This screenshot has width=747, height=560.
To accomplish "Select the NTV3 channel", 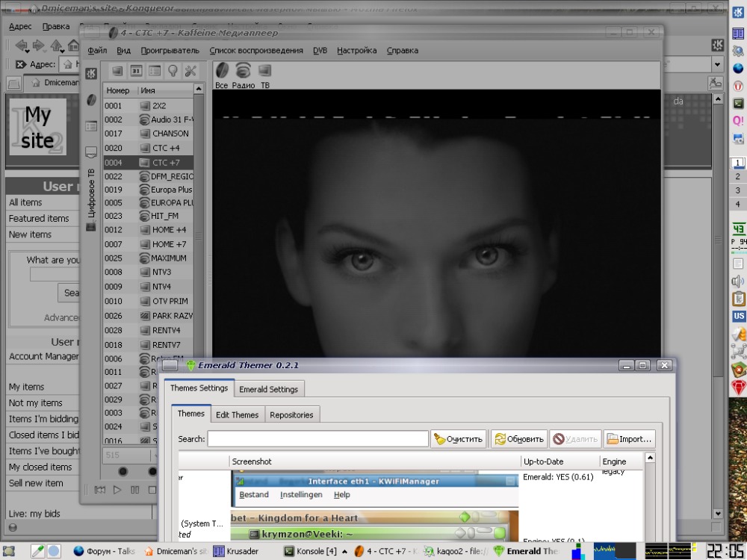I will (149, 272).
